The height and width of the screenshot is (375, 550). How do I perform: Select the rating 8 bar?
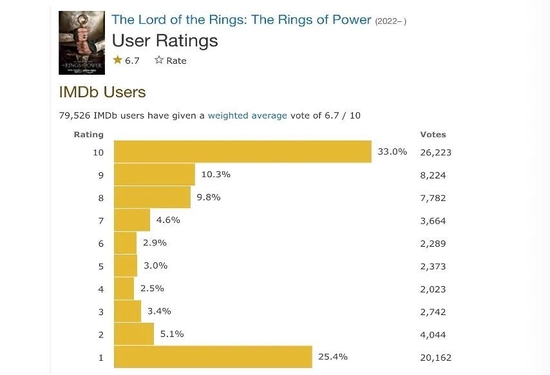pos(152,197)
